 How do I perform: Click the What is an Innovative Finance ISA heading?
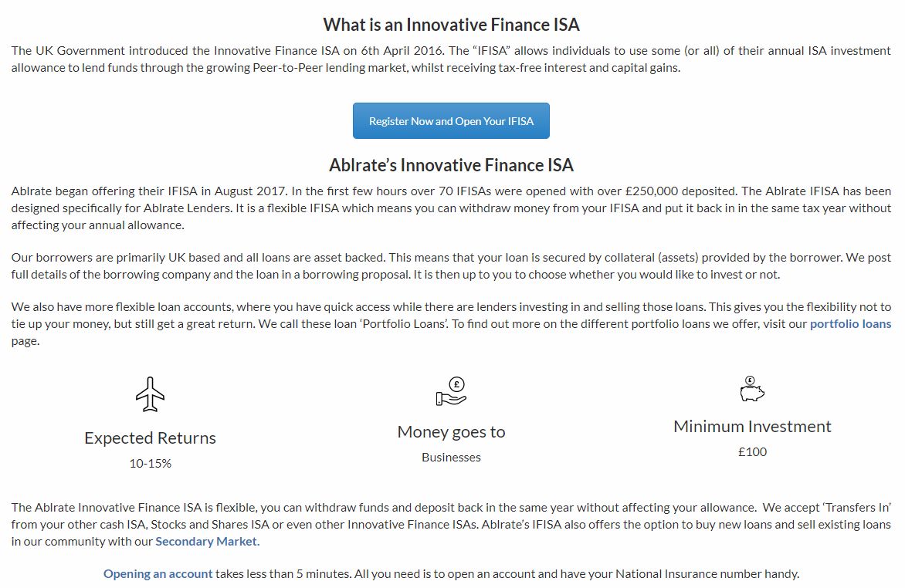point(451,25)
